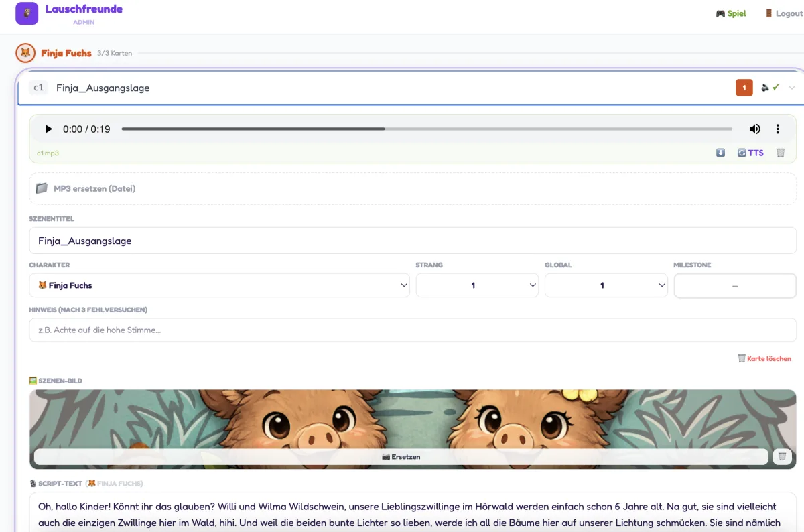804x532 pixels.
Task: Open the Global dropdown
Action: click(606, 285)
